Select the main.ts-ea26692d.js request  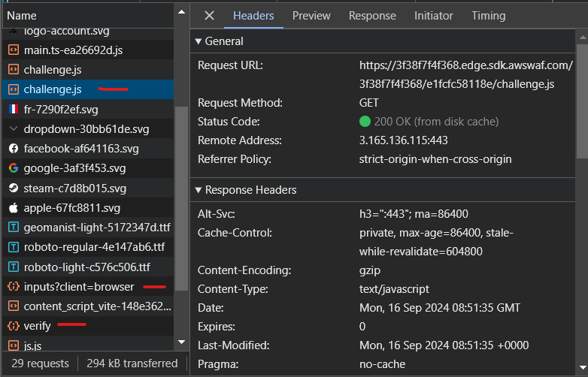click(x=88, y=50)
